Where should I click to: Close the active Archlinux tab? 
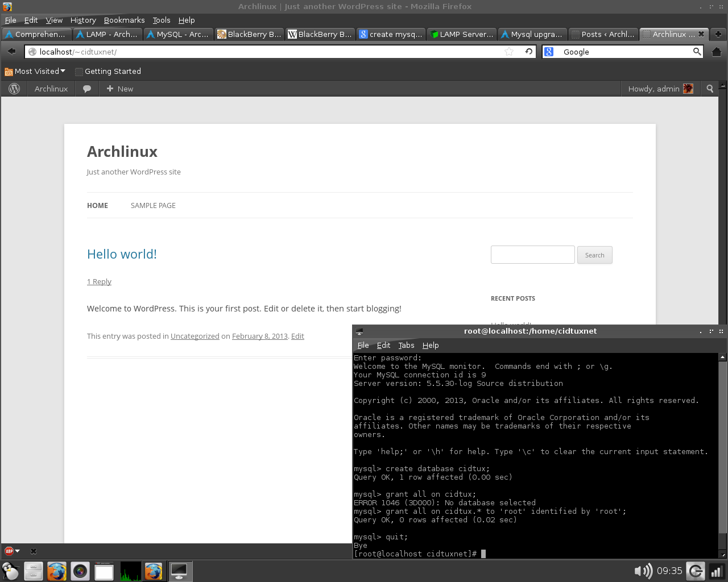pyautogui.click(x=701, y=34)
